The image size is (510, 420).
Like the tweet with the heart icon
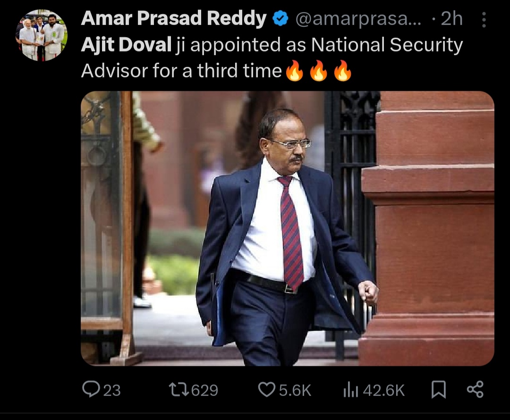point(267,390)
